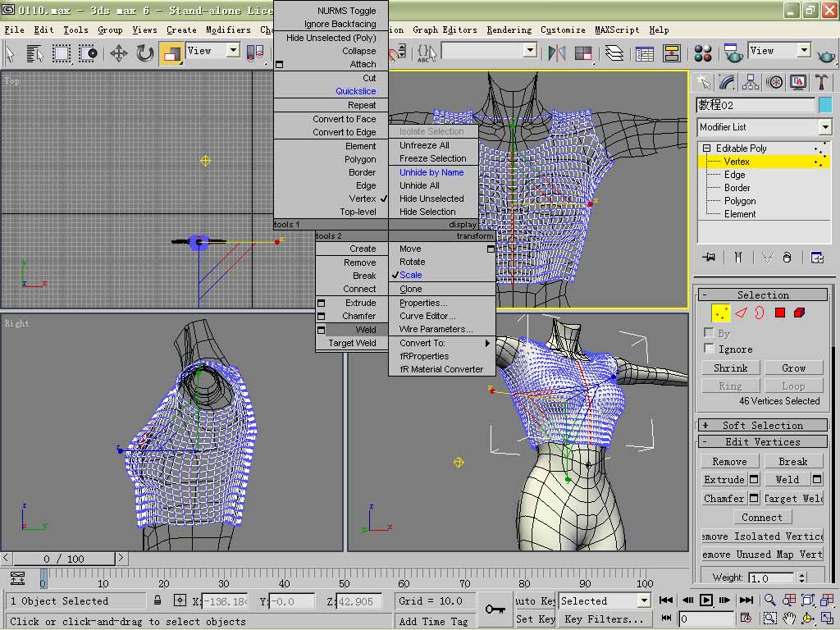Viewport: 840px width, 630px height.
Task: Click the Shrink selection button
Action: coord(731,368)
